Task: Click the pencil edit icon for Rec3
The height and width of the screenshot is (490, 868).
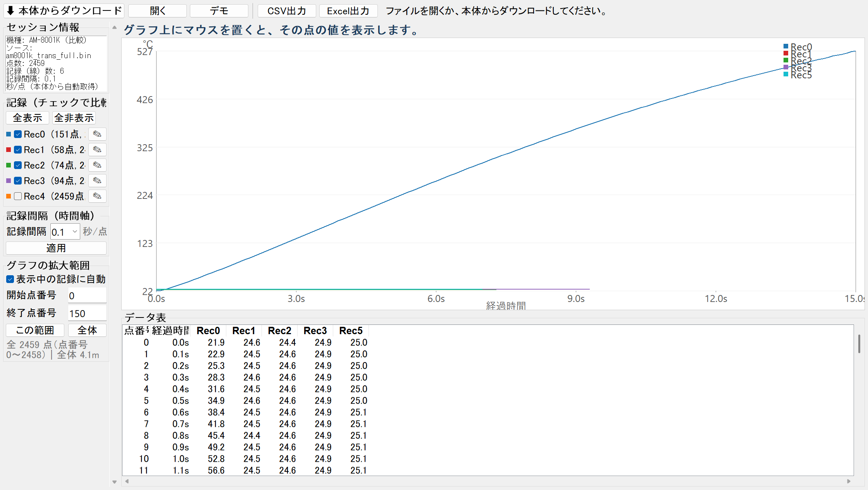Action: point(97,181)
